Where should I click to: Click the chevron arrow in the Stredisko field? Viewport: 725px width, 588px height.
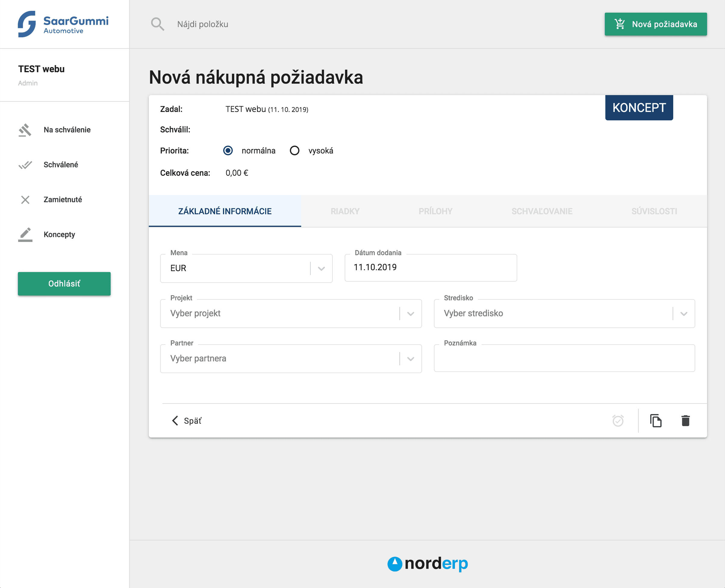point(684,314)
